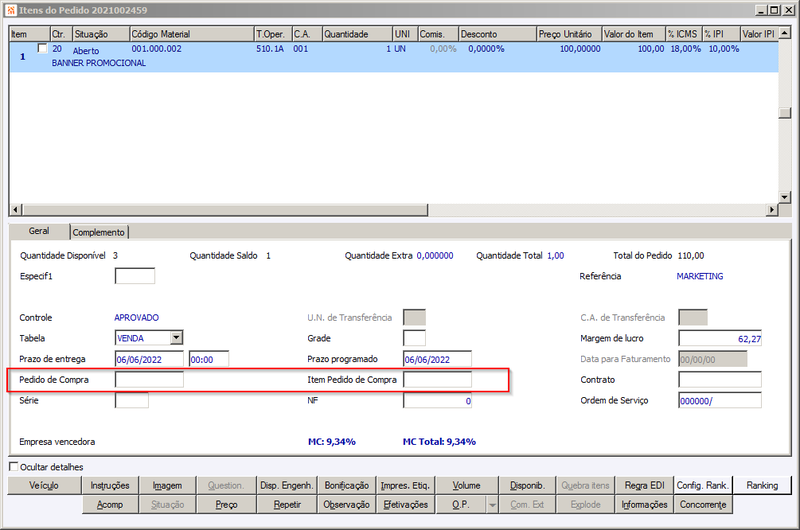Select the Geral tab
The width and height of the screenshot is (800, 530).
tap(39, 231)
